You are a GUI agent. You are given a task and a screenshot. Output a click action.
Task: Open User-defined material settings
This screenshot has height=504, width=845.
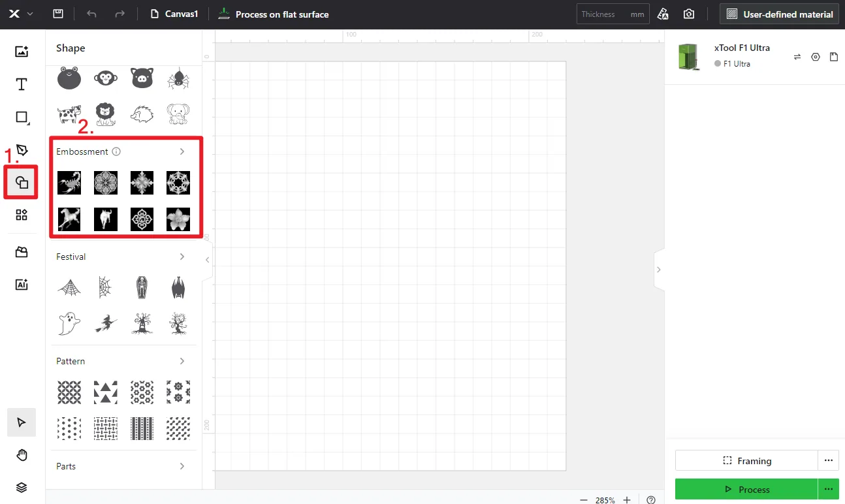coord(780,14)
